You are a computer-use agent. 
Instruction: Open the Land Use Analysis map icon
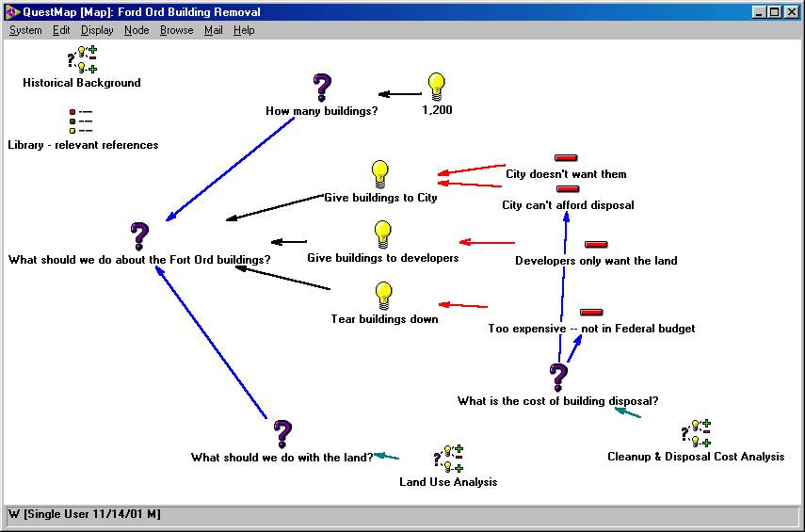pyautogui.click(x=449, y=459)
